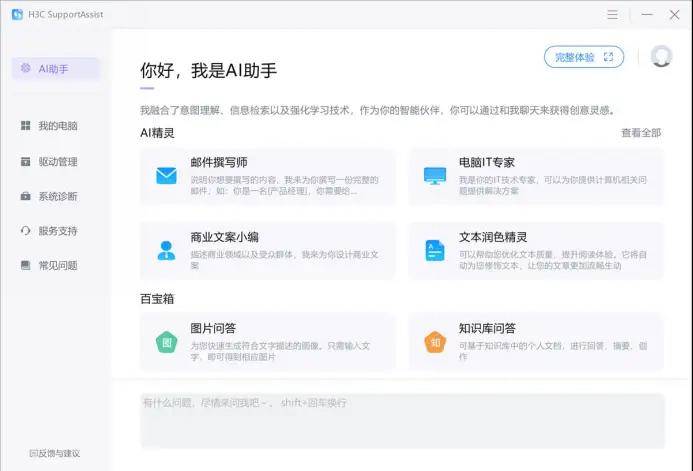The image size is (693, 471).
Task: Click the computer IT expert monitor icon
Action: [434, 177]
